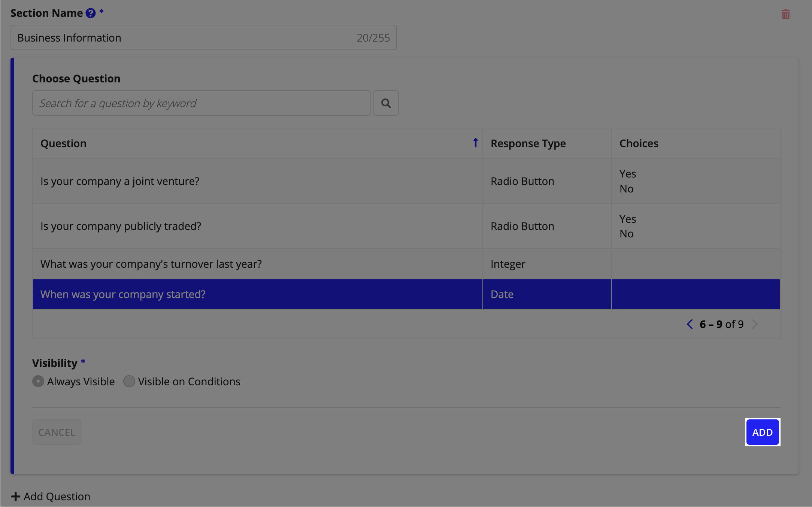812x507 pixels.
Task: Click the plus icon beside Add Question
Action: pyautogui.click(x=15, y=497)
